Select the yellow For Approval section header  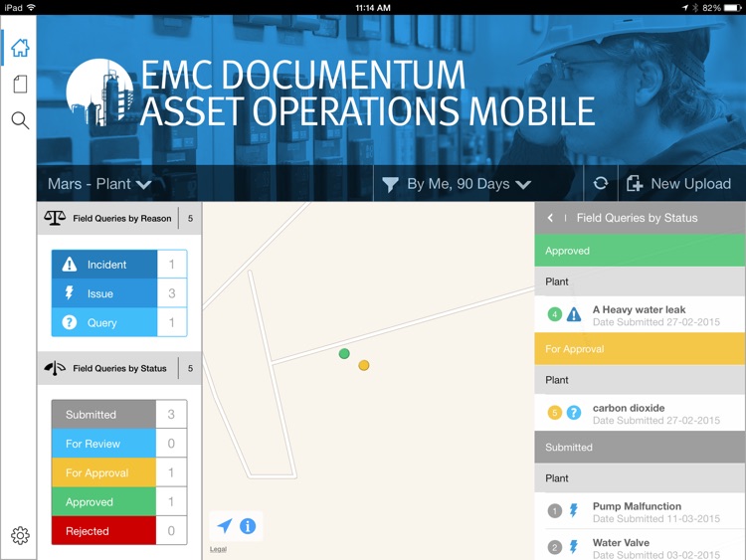(x=640, y=349)
